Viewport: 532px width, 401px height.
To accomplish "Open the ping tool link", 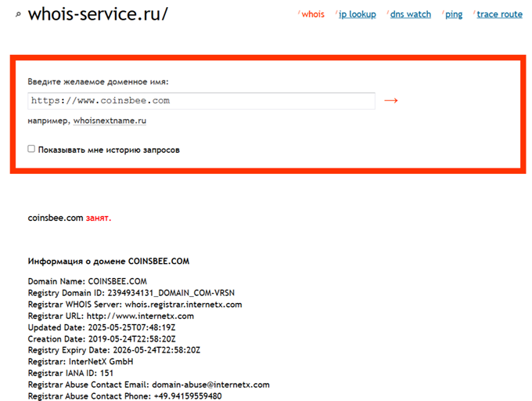I will point(454,14).
